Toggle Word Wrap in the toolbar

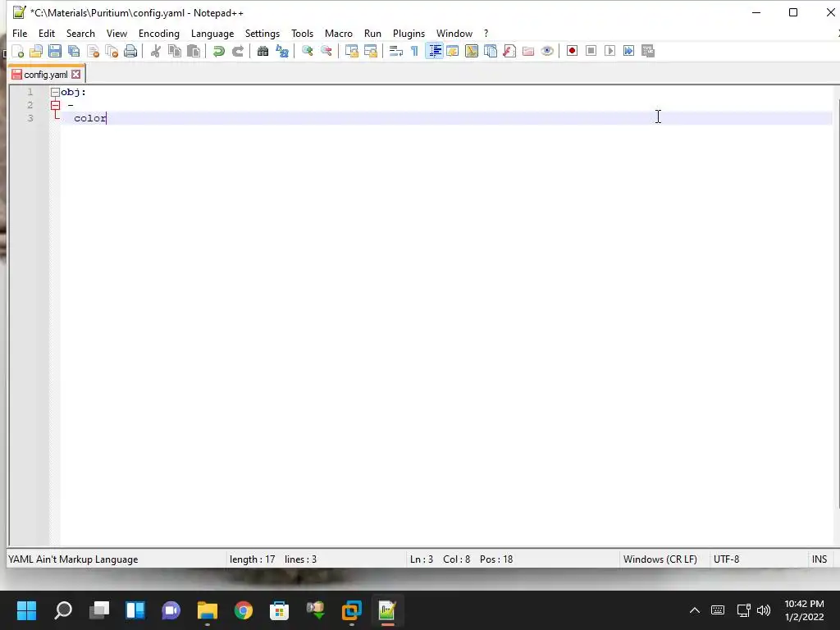[x=396, y=52]
